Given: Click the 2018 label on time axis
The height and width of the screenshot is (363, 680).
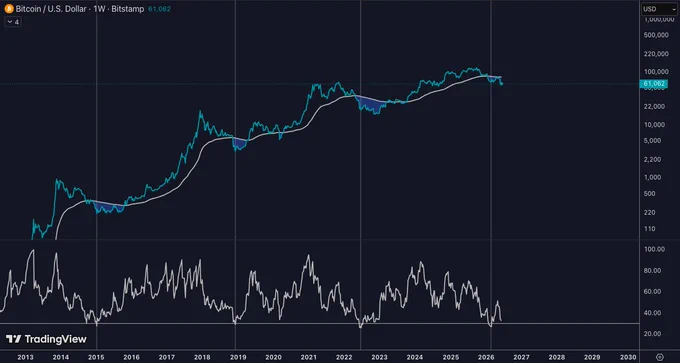Looking at the screenshot, I should click(203, 357).
